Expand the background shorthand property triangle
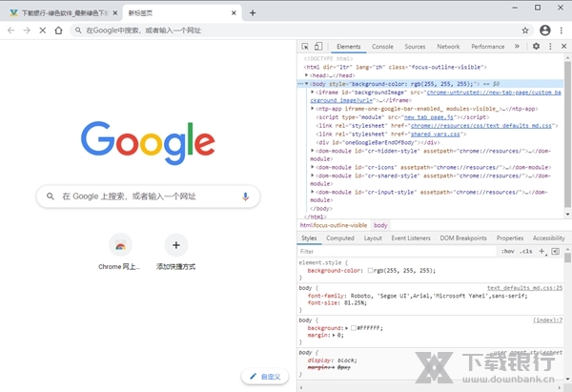 (346, 328)
